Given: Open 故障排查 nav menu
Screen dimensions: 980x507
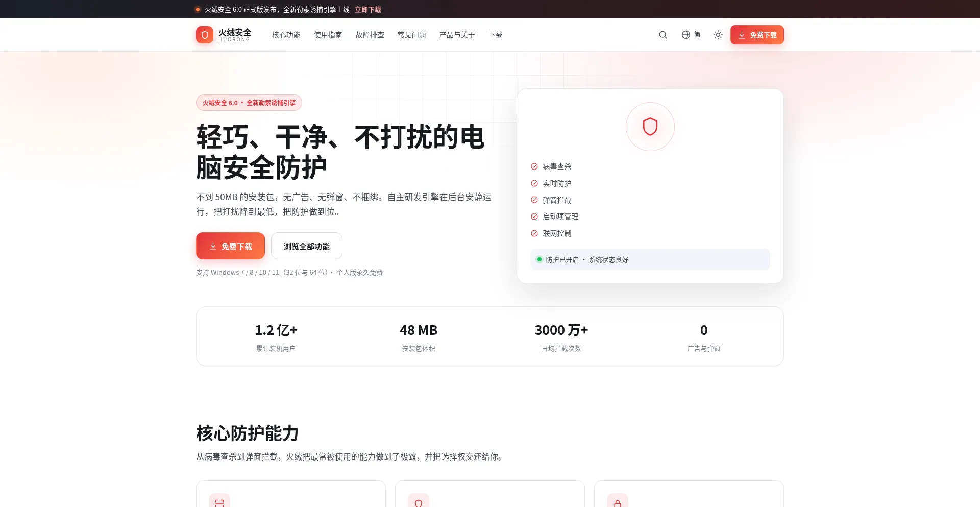Looking at the screenshot, I should coord(370,35).
